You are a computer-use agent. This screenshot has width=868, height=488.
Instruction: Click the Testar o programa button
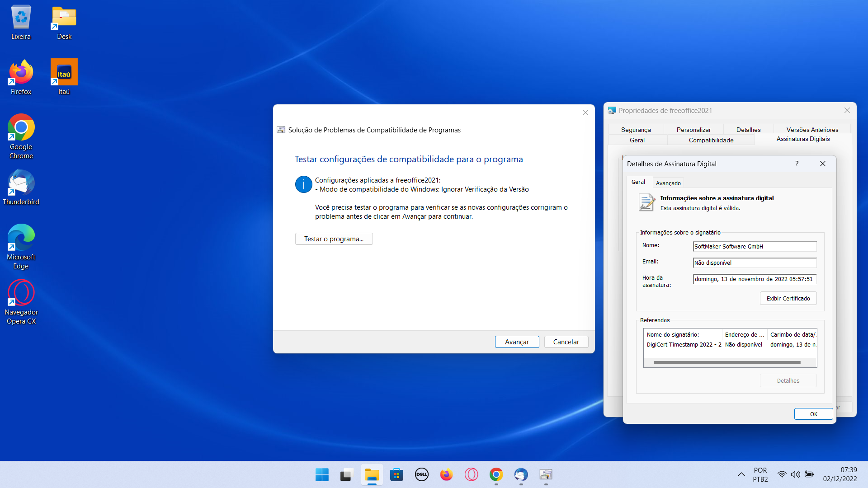coord(334,239)
